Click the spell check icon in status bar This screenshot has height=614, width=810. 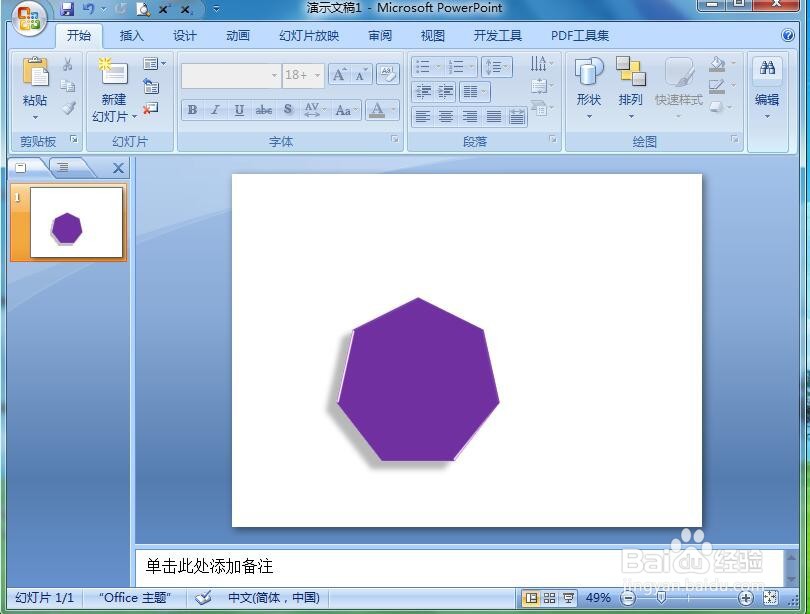[x=203, y=597]
